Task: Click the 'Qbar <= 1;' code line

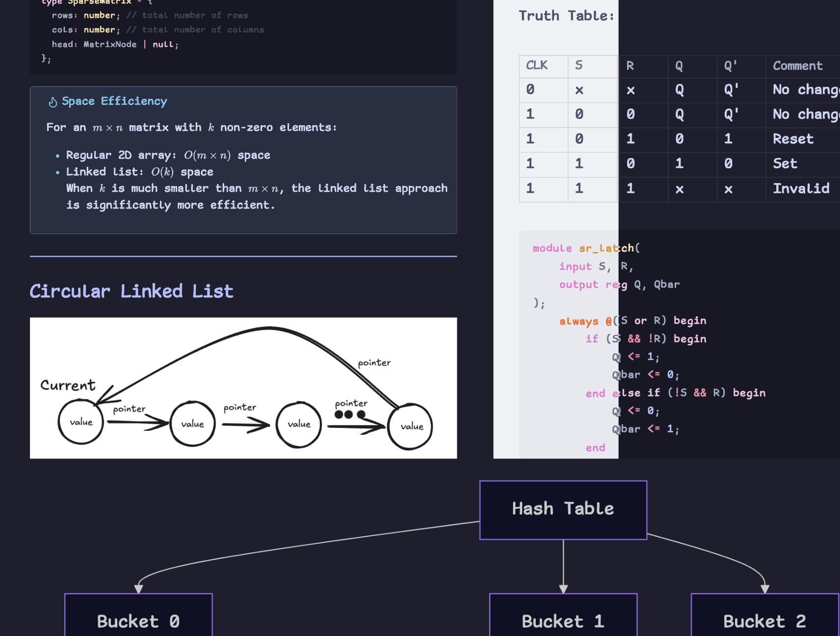Action: tap(646, 429)
